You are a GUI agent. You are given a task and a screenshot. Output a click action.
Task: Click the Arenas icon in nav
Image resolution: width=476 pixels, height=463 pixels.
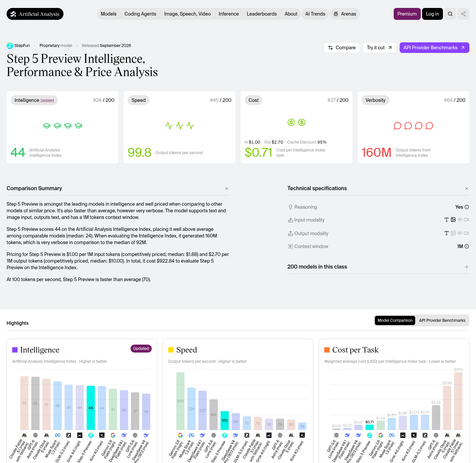pos(336,14)
